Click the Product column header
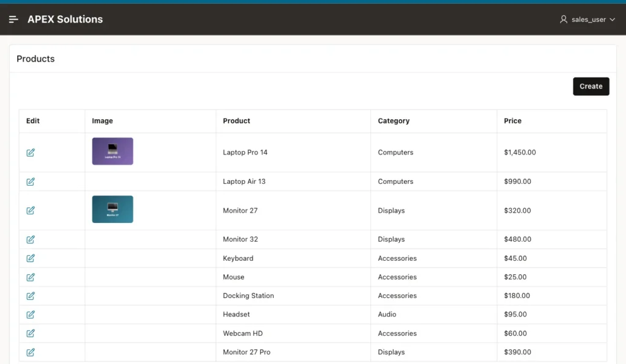Viewport: 626px width, 364px height. pyautogui.click(x=237, y=121)
